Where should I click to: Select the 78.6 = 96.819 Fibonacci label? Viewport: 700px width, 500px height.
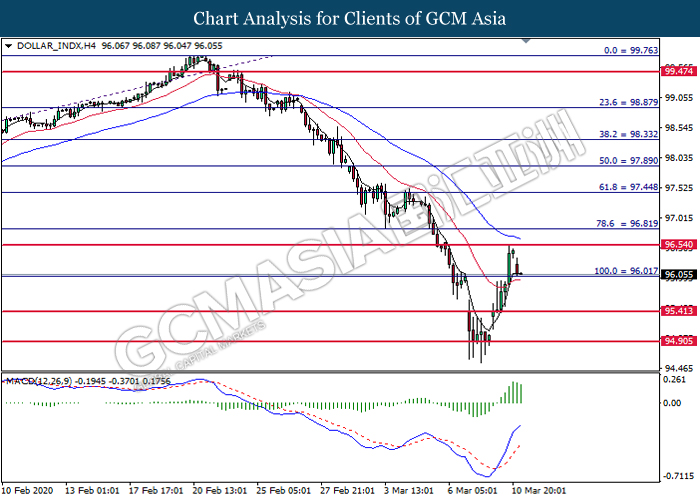(627, 223)
